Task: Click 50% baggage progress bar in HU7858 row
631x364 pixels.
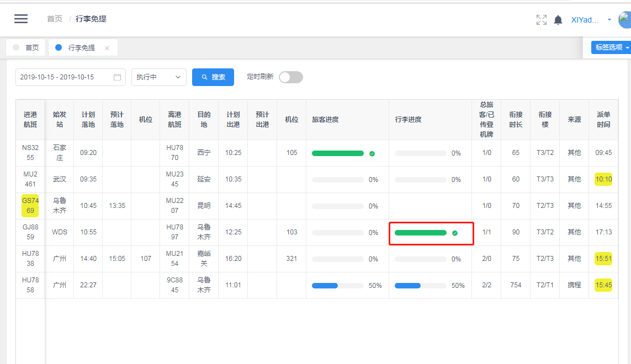Action: [x=421, y=286]
